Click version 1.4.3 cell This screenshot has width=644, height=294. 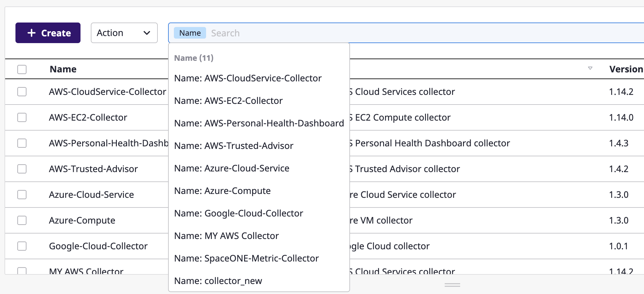[x=619, y=143]
